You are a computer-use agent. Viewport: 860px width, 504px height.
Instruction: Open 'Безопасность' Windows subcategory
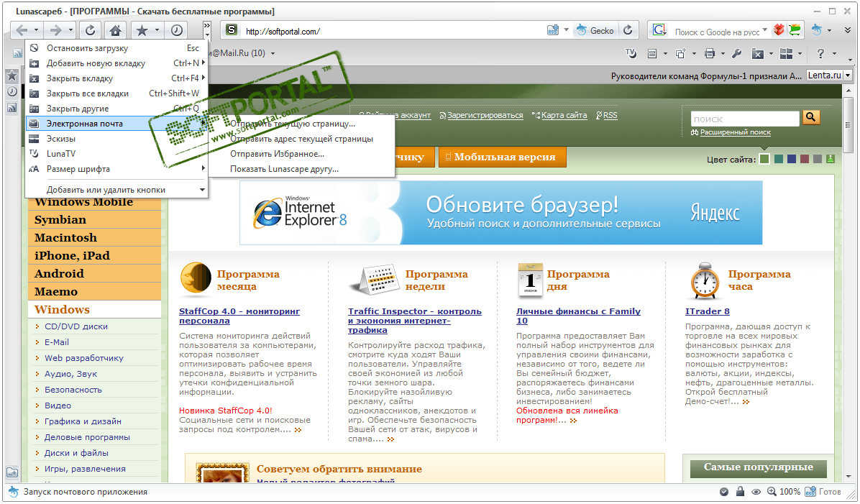pyautogui.click(x=73, y=390)
